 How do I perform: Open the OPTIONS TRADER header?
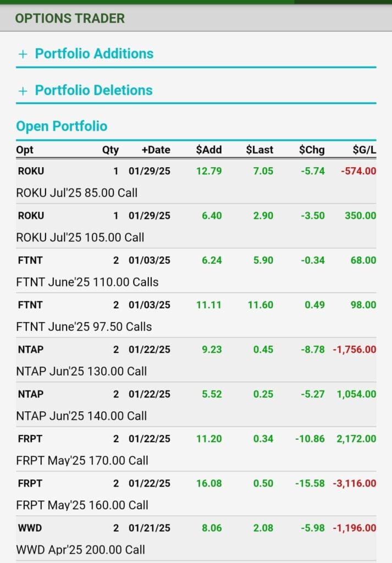pyautogui.click(x=70, y=18)
